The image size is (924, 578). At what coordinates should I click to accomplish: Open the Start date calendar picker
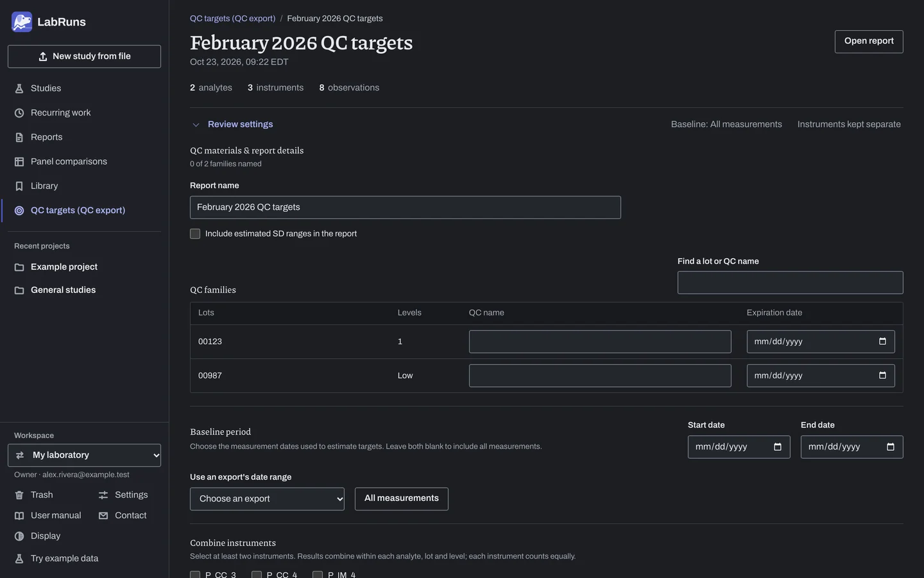[x=778, y=447]
